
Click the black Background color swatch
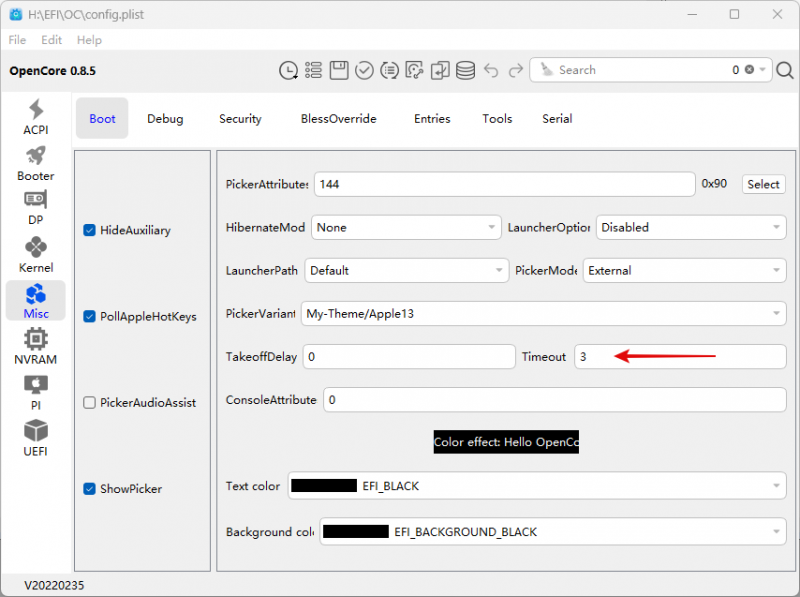pyautogui.click(x=356, y=532)
